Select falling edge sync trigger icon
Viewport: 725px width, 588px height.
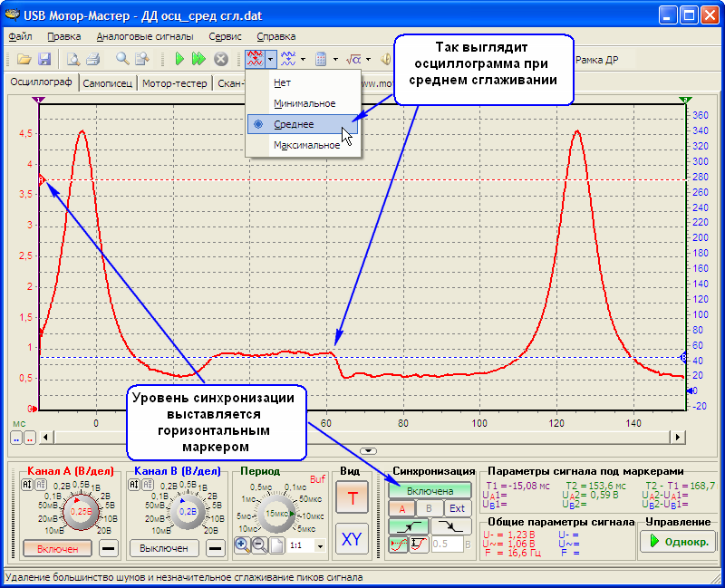tap(449, 526)
